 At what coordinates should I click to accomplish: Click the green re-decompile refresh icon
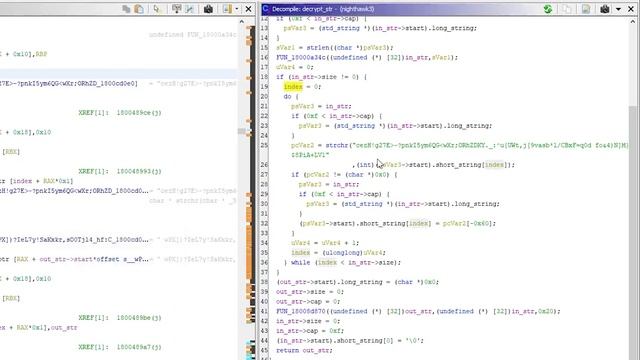coord(548,9)
